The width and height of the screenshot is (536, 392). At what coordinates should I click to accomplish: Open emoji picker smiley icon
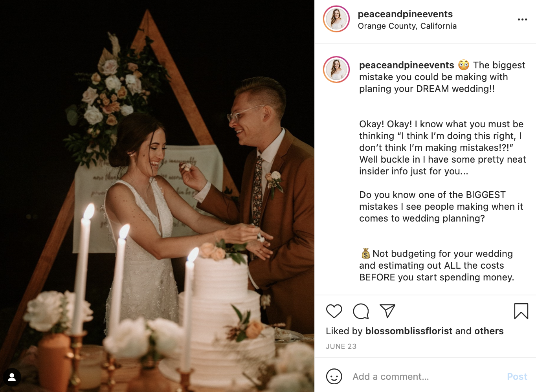point(334,376)
